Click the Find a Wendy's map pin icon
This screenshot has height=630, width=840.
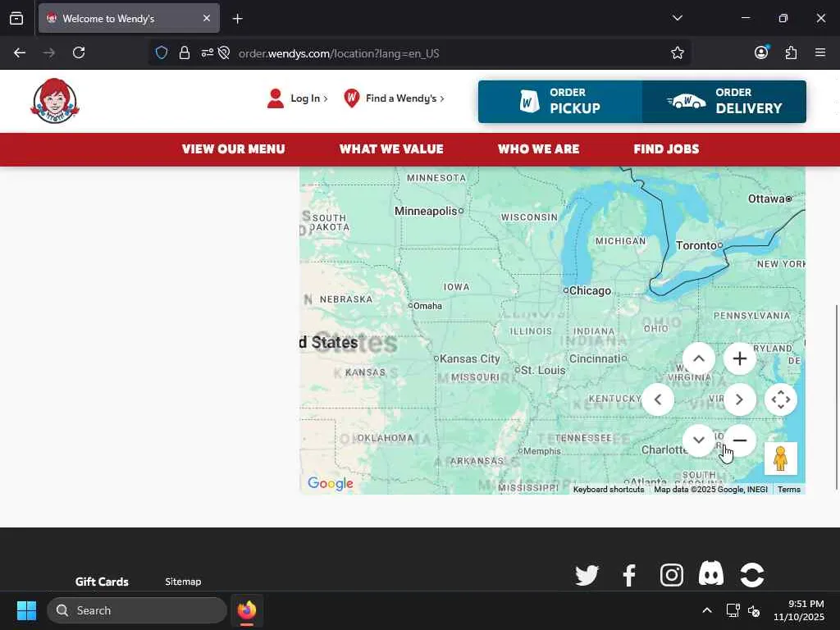(351, 98)
